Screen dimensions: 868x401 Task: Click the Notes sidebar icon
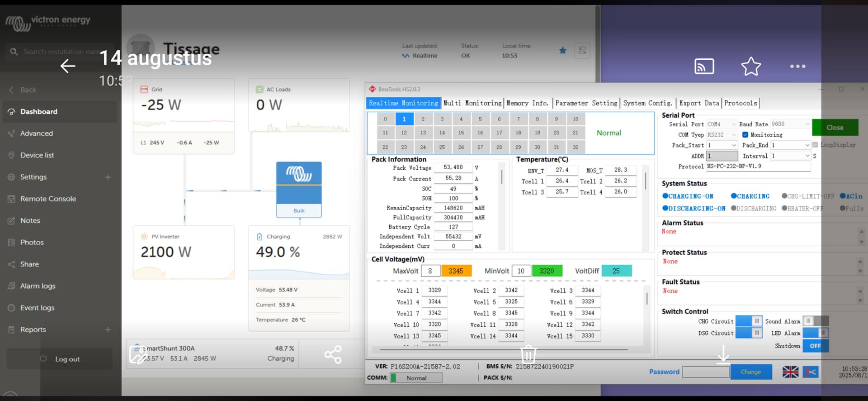click(x=11, y=221)
